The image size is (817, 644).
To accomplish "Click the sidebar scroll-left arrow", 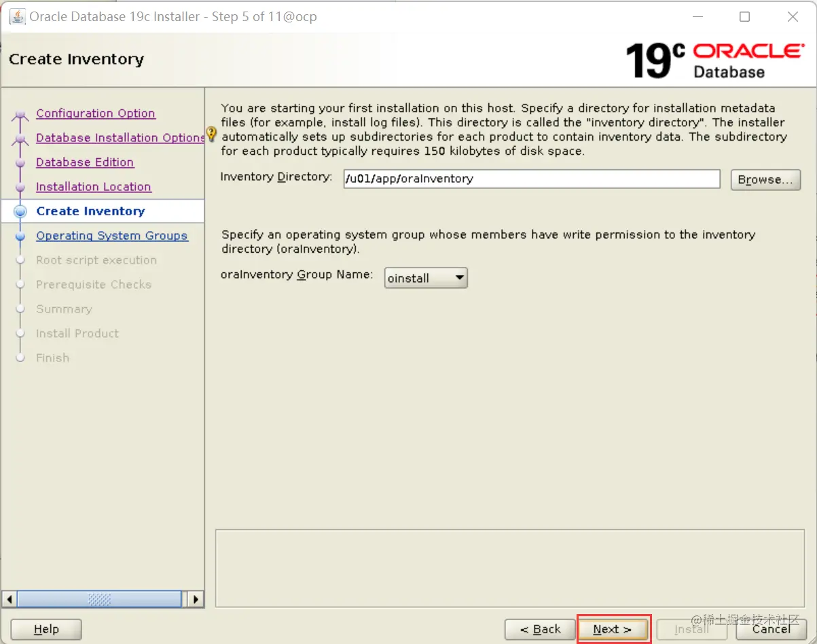I will tap(9, 599).
